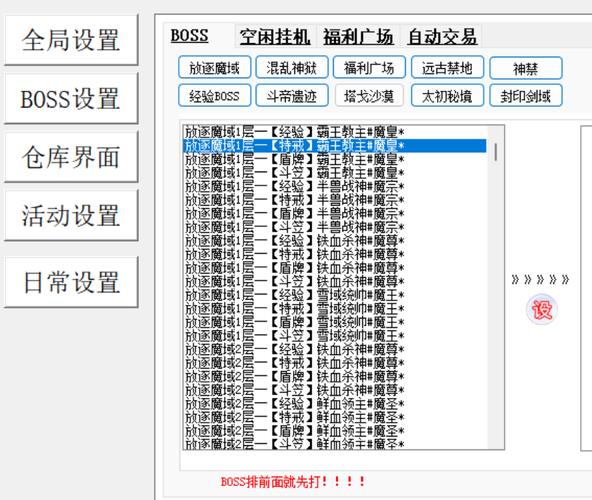The width and height of the screenshot is (592, 500).
Task: Select the 经验BOSS button
Action: point(214,96)
